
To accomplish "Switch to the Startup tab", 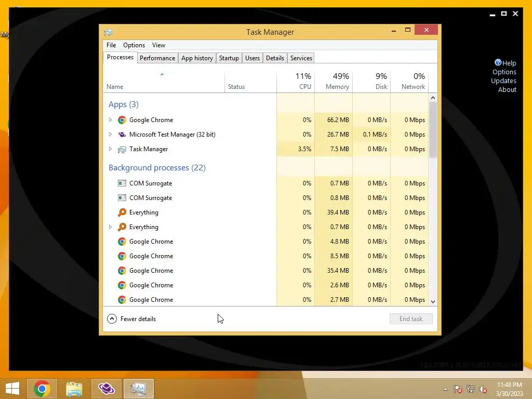I will pos(229,58).
